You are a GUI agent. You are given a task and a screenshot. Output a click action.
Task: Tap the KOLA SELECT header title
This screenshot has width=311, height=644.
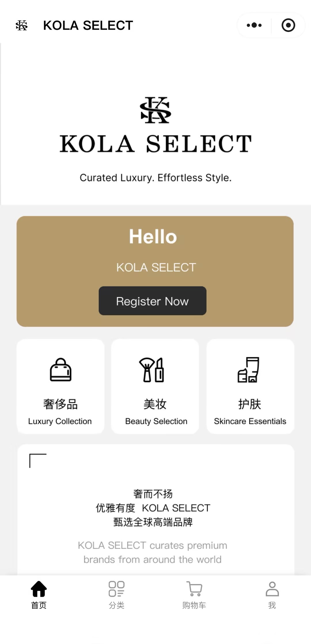click(x=88, y=25)
